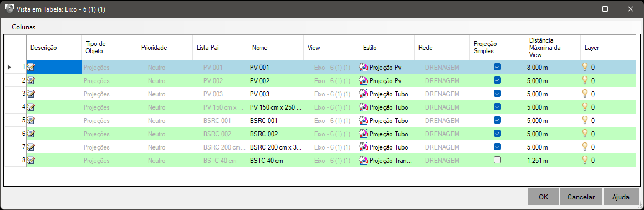Enable Projeção Simples for BSTC 40 cm

pyautogui.click(x=497, y=160)
